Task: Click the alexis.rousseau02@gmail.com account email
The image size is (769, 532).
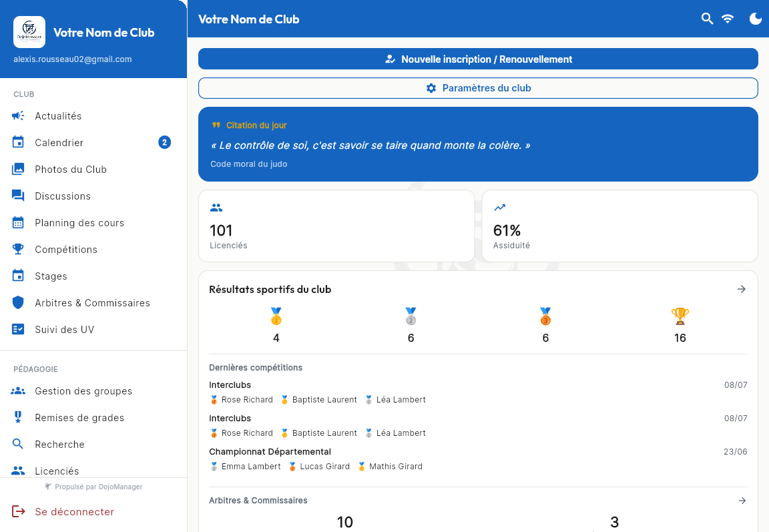Action: pos(73,59)
